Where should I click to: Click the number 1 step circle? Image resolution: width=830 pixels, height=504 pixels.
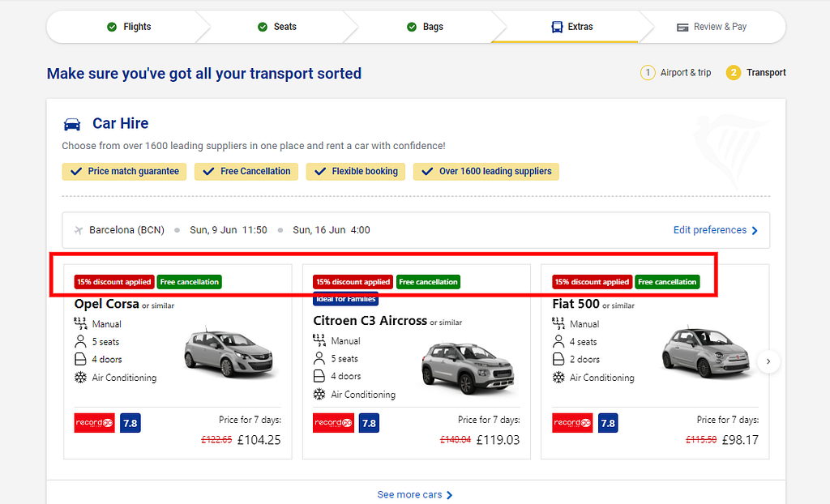click(x=648, y=73)
